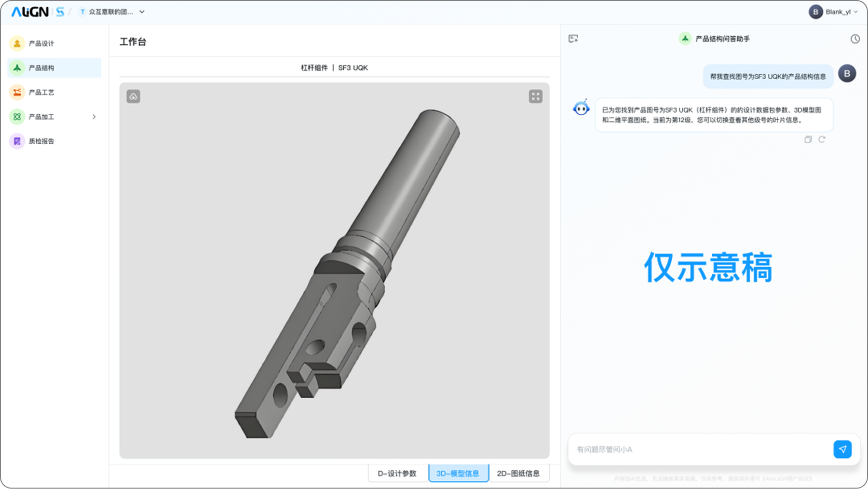Open chat history clock icon
Screen dimensions: 868x489
[x=854, y=39]
